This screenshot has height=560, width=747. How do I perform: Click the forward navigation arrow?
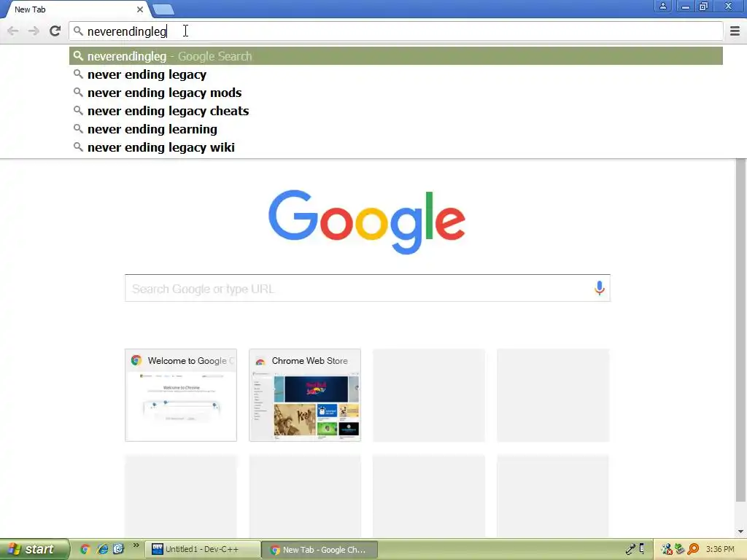pyautogui.click(x=34, y=31)
